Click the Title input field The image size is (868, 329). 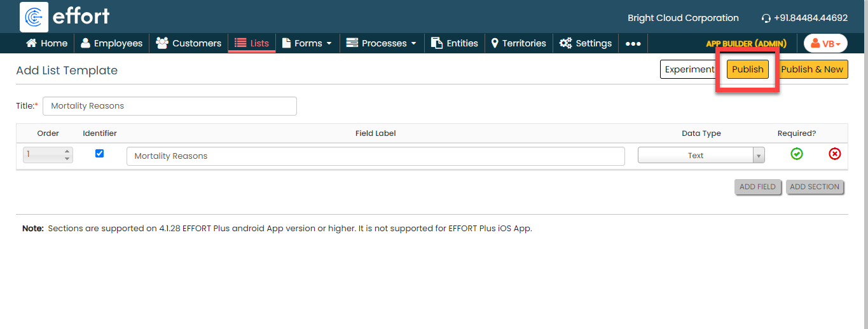pyautogui.click(x=170, y=106)
